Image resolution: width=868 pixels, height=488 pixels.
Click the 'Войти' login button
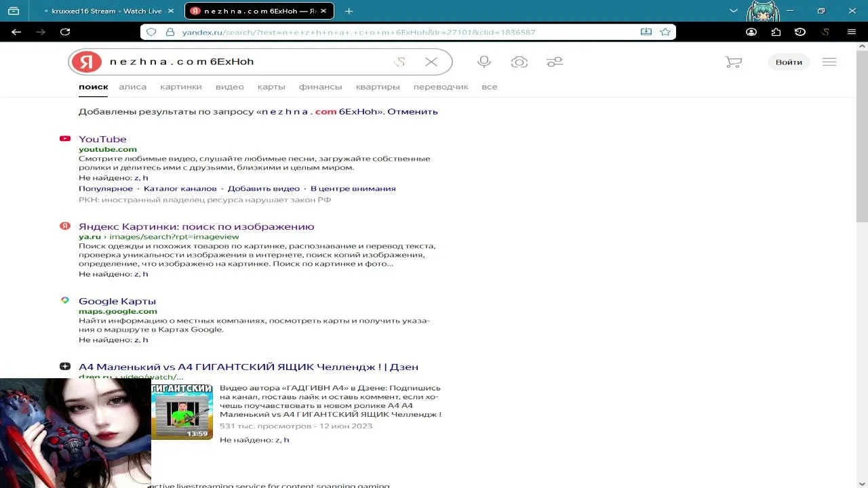[x=789, y=62]
